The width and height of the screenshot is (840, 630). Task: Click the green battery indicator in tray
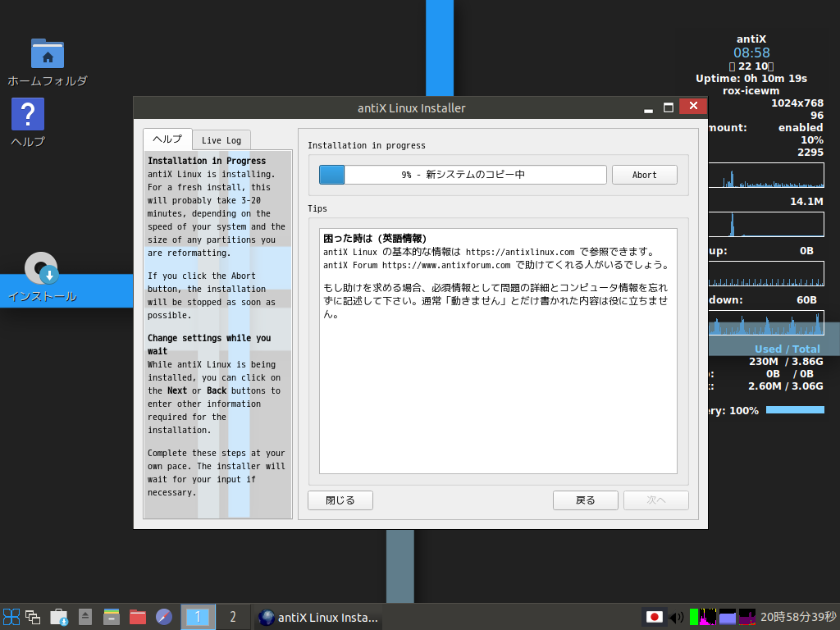(x=694, y=617)
